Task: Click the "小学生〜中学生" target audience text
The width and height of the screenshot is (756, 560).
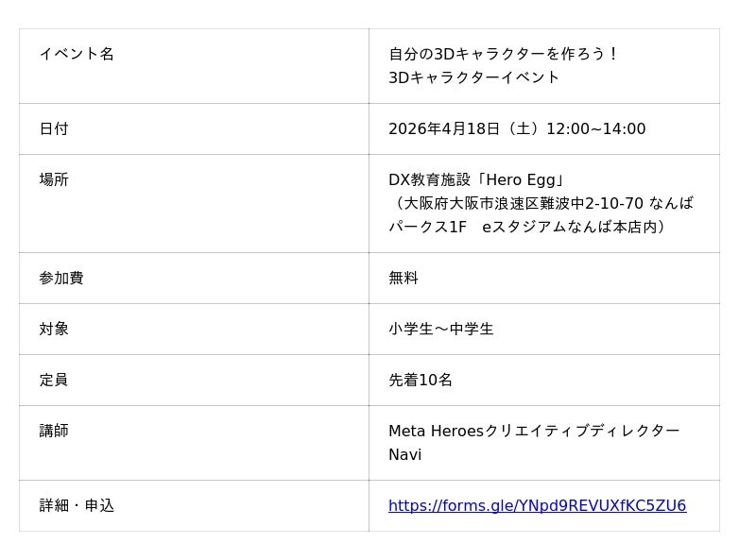Action: pos(441,330)
